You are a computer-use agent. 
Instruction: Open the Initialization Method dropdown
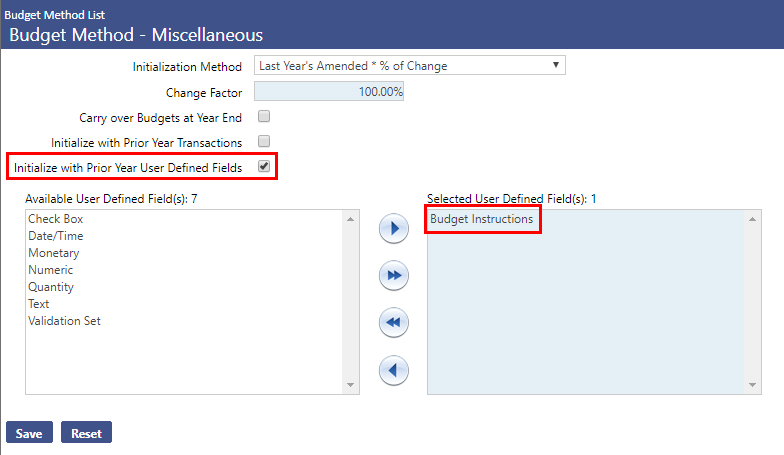tap(410, 66)
